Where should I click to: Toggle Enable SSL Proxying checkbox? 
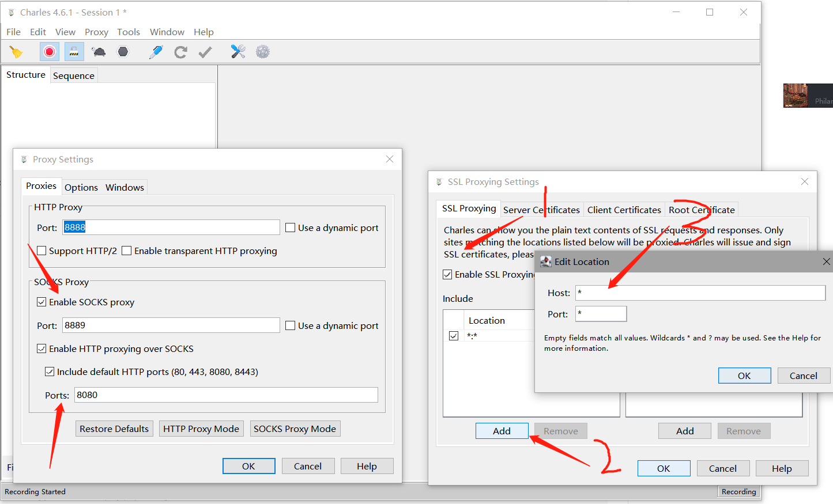(x=447, y=274)
